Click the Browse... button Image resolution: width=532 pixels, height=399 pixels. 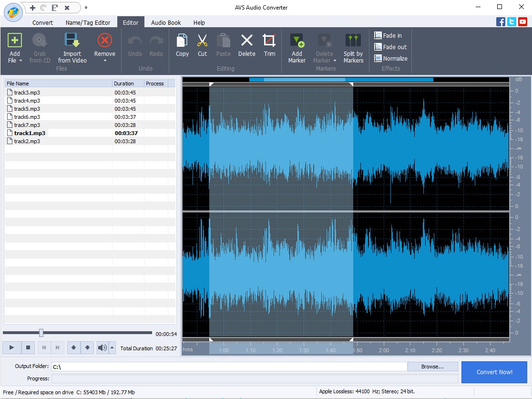(x=432, y=367)
